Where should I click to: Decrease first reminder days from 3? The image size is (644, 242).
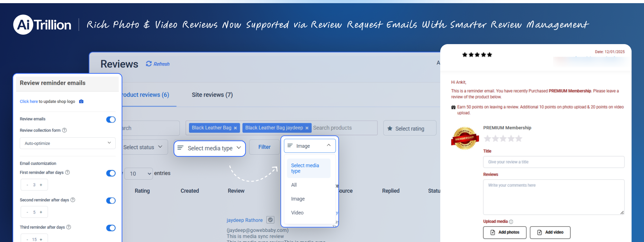pyautogui.click(x=27, y=185)
